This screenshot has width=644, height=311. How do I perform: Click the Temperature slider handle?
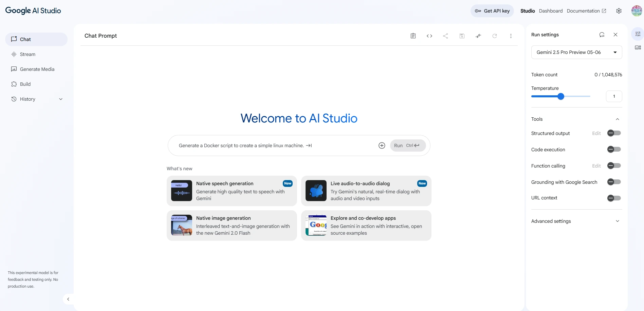[561, 96]
